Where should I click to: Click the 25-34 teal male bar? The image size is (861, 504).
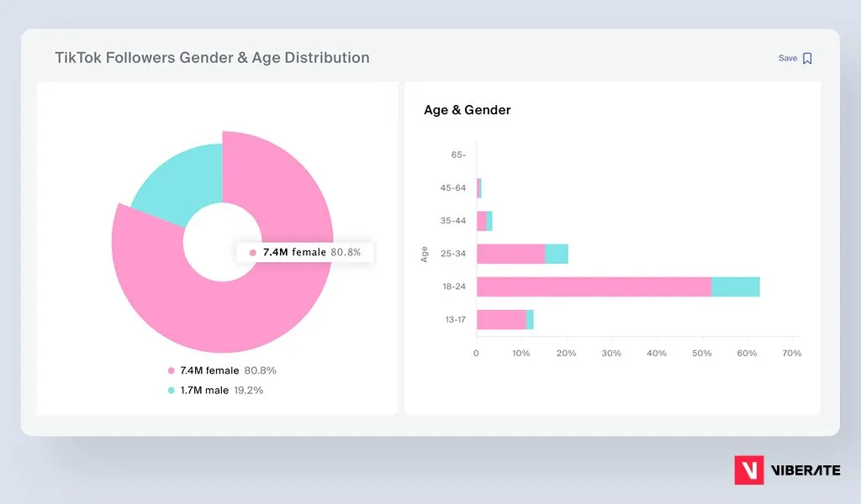pos(557,254)
